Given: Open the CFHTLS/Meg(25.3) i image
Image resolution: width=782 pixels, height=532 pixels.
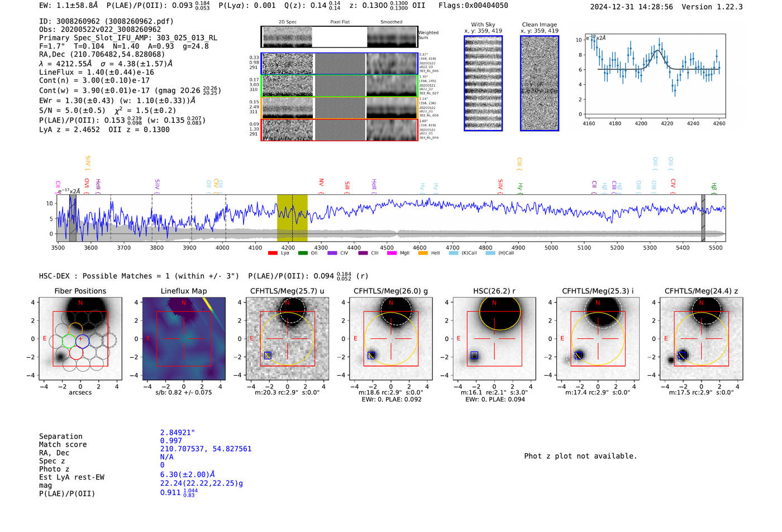Looking at the screenshot, I should click(x=598, y=338).
